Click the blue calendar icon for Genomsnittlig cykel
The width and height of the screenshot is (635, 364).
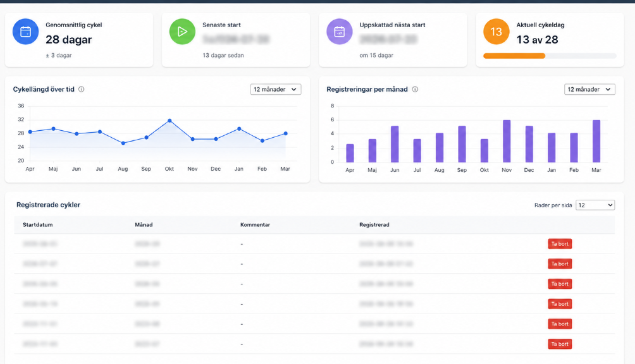tap(25, 32)
